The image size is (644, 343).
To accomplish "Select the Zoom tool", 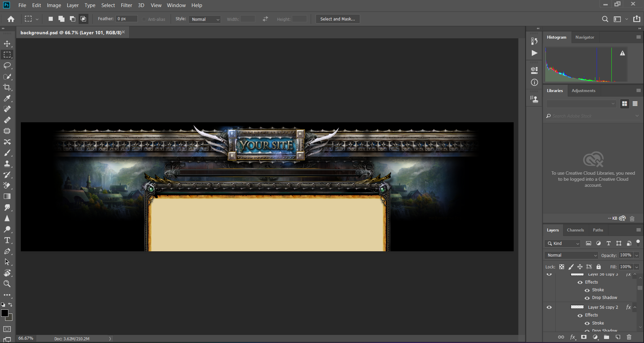I will coord(7,284).
